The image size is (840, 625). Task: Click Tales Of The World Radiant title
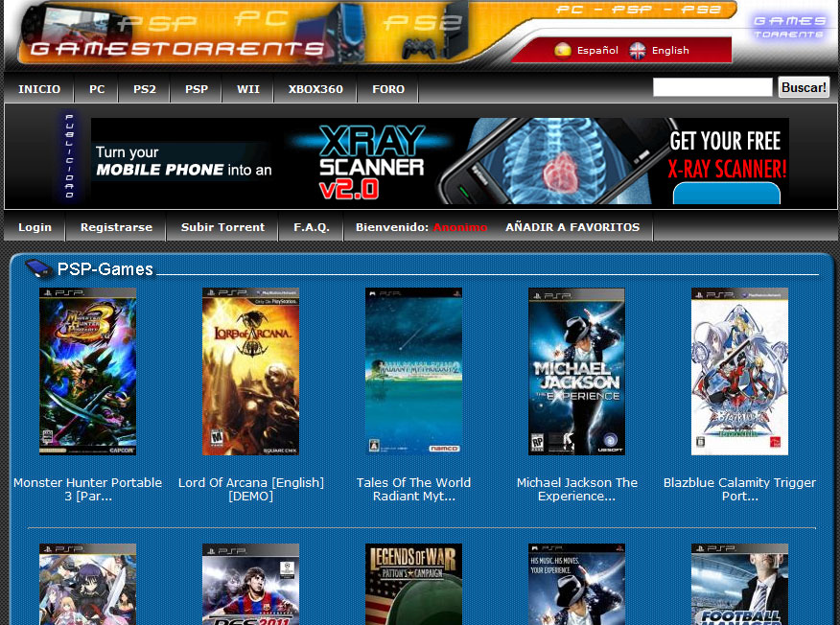point(413,489)
